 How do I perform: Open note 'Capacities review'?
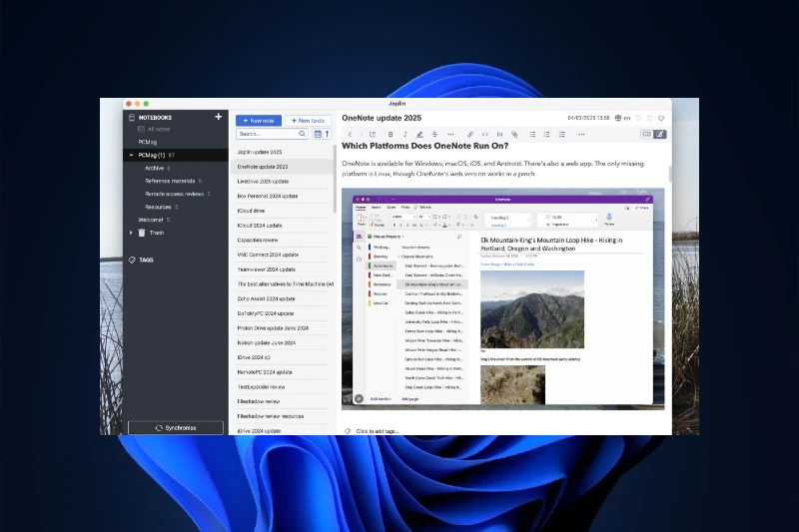pyautogui.click(x=283, y=241)
